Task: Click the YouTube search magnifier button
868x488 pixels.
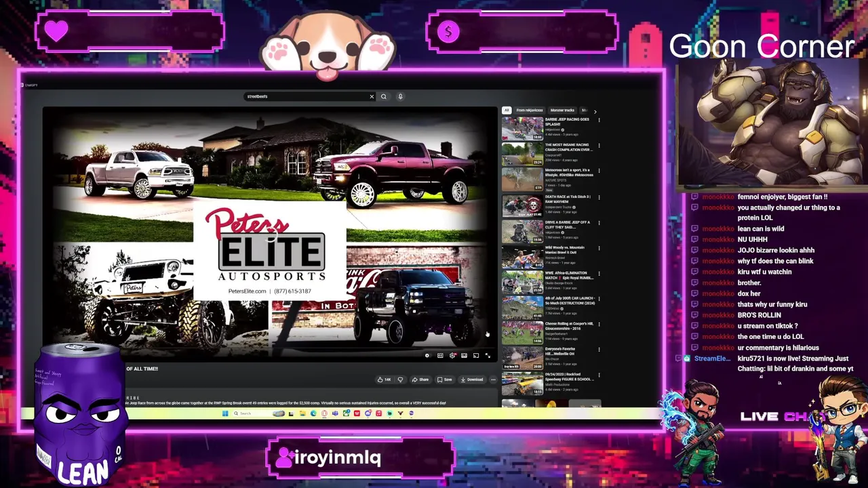Action: [x=384, y=96]
